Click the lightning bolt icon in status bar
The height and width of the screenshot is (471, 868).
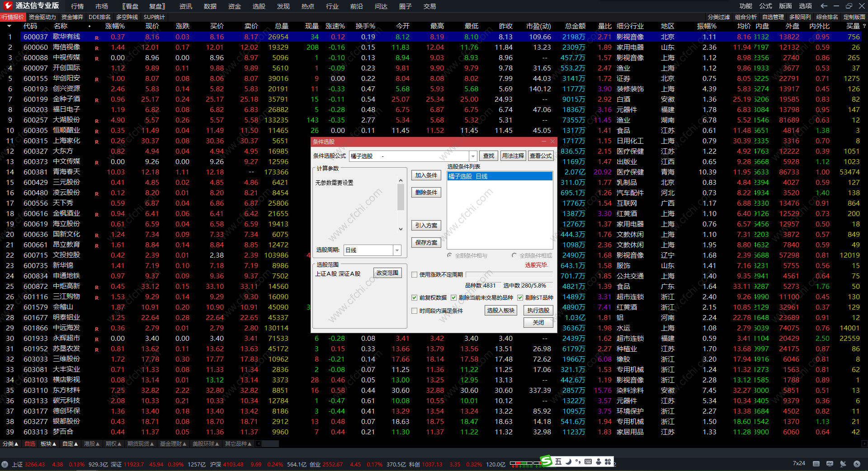[857, 463]
